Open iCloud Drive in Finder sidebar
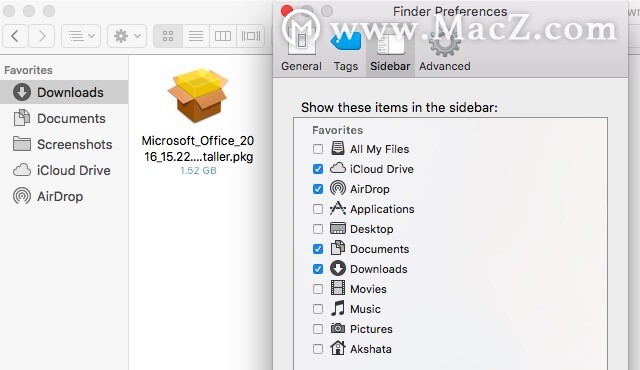Image resolution: width=640 pixels, height=370 pixels. (x=64, y=170)
